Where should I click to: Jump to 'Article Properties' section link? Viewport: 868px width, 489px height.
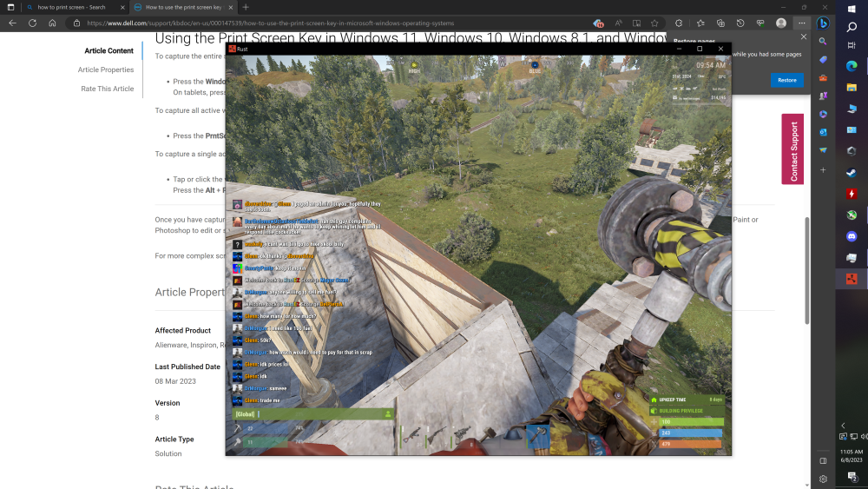[106, 69]
